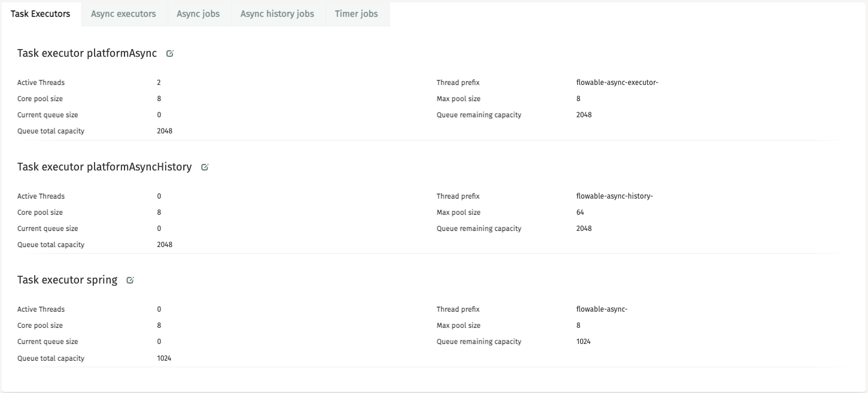Select the Async history jobs tab
Screen dimensions: 868x393
(x=277, y=13)
